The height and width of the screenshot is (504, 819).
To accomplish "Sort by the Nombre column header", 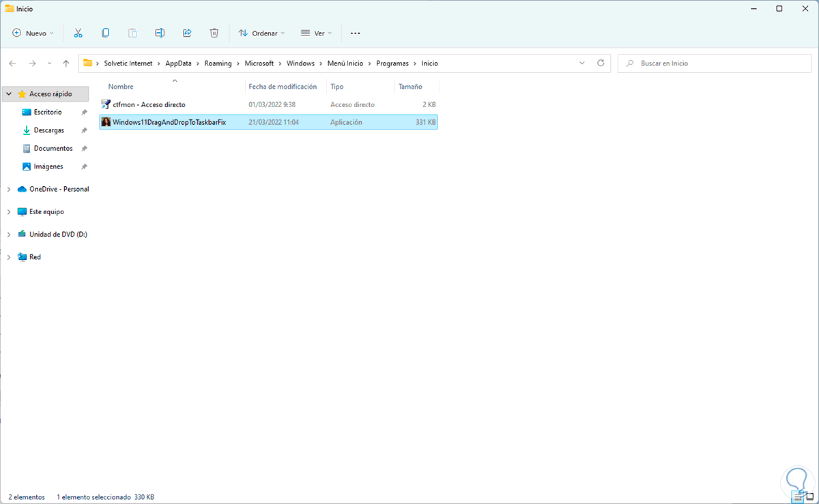I will click(121, 87).
